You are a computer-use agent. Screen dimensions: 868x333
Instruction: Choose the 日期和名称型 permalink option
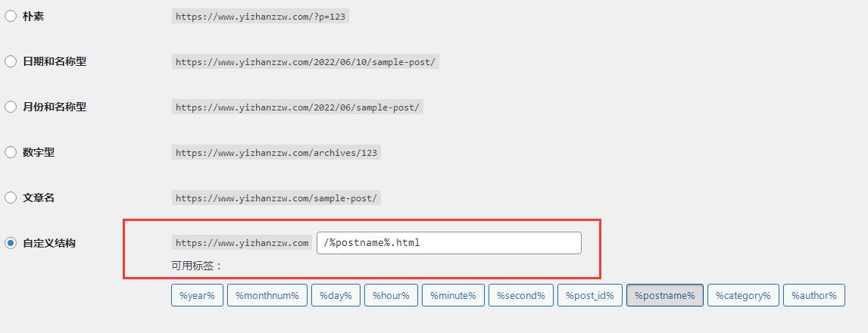point(11,61)
